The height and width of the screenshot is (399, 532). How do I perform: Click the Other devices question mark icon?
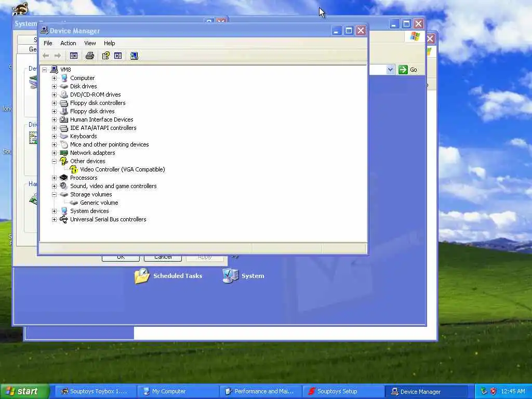point(64,161)
